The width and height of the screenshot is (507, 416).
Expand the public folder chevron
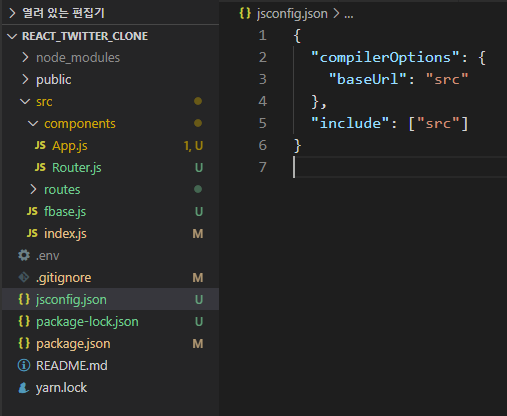coord(25,80)
